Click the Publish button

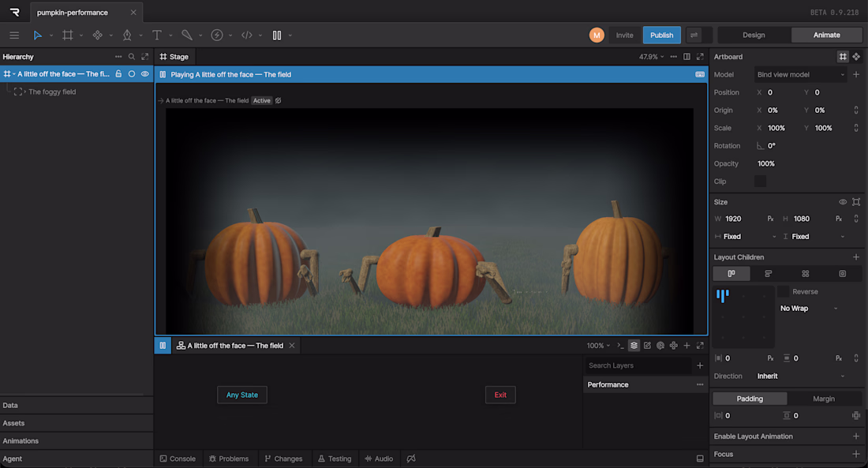(x=661, y=35)
